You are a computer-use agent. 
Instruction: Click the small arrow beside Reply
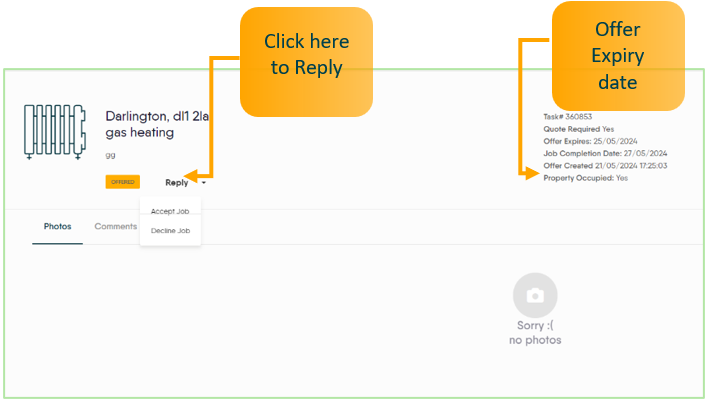[204, 183]
